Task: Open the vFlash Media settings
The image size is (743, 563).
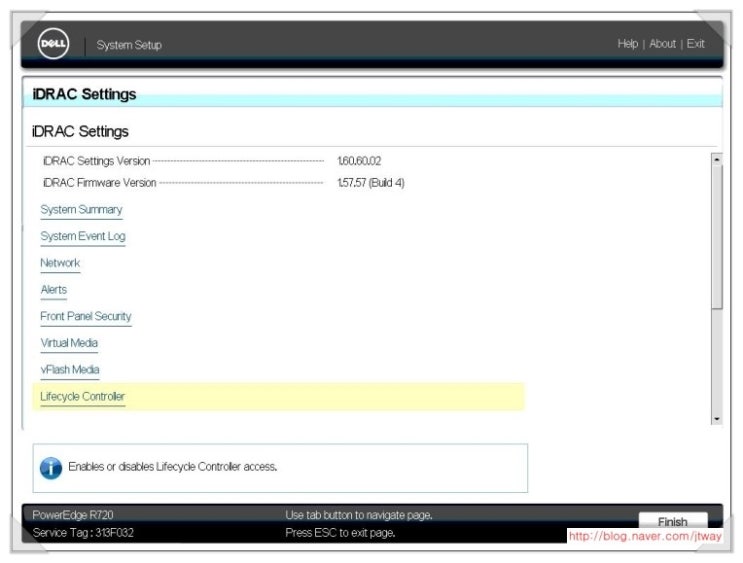Action: (x=70, y=370)
